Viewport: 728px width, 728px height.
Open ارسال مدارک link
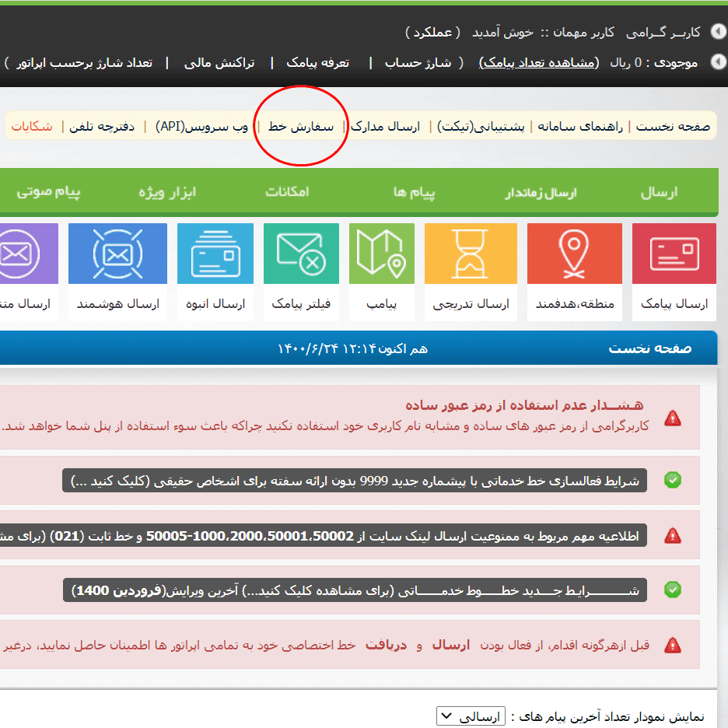pos(385,126)
